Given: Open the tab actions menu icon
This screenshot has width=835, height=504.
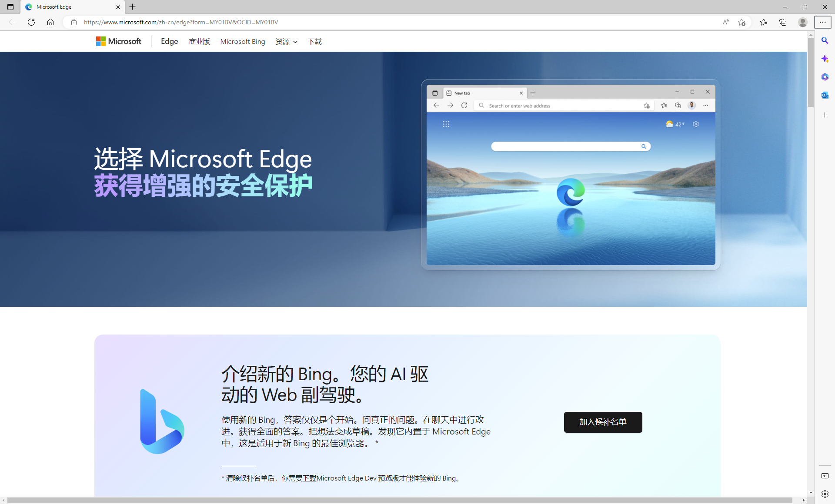Looking at the screenshot, I should point(10,7).
